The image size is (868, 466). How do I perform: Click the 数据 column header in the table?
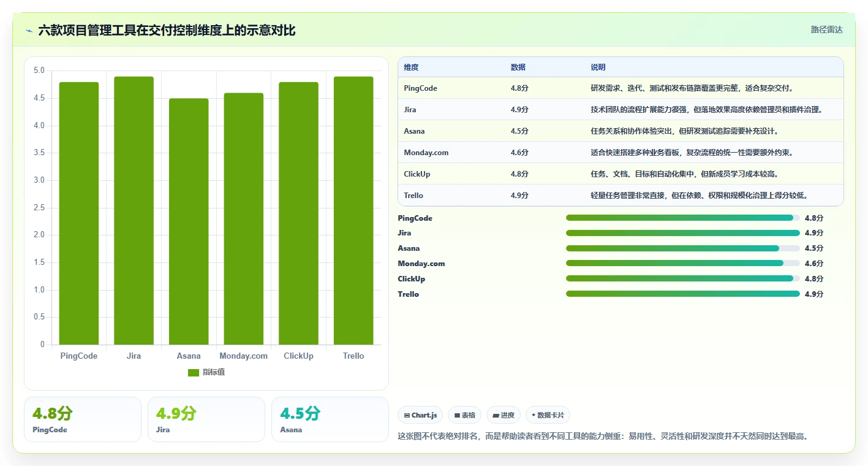[x=518, y=67]
